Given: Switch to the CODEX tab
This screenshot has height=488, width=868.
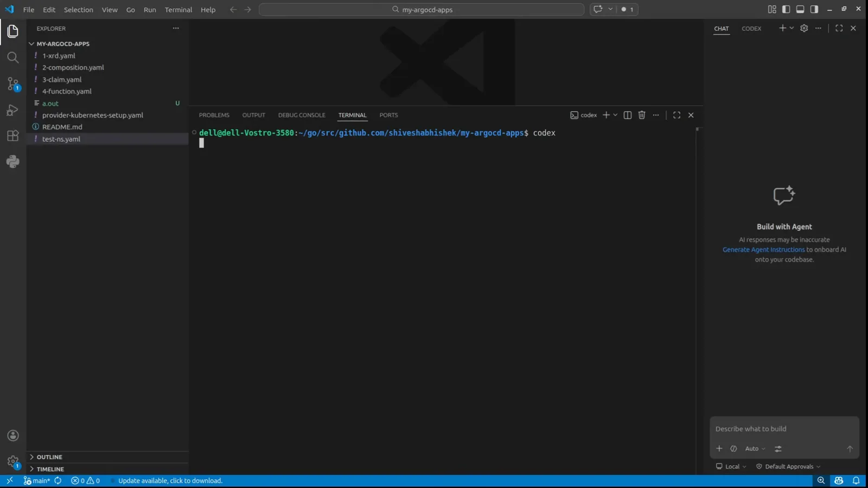Looking at the screenshot, I should click(x=751, y=29).
